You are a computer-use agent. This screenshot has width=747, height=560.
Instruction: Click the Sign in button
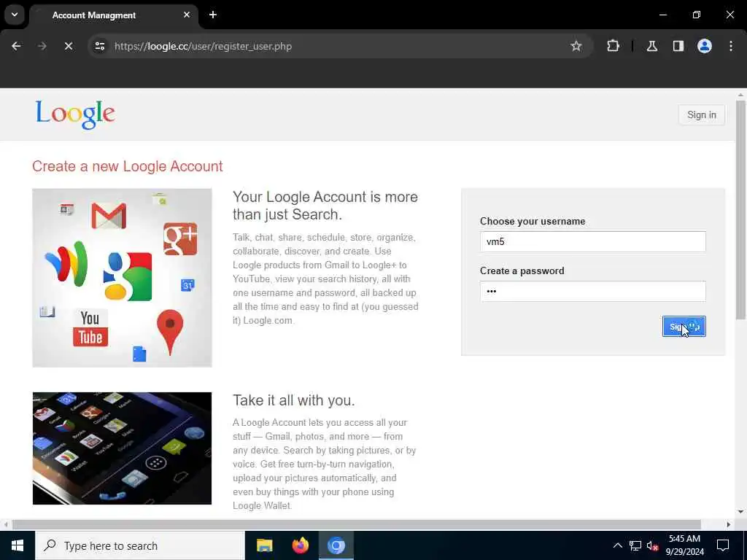pos(701,114)
